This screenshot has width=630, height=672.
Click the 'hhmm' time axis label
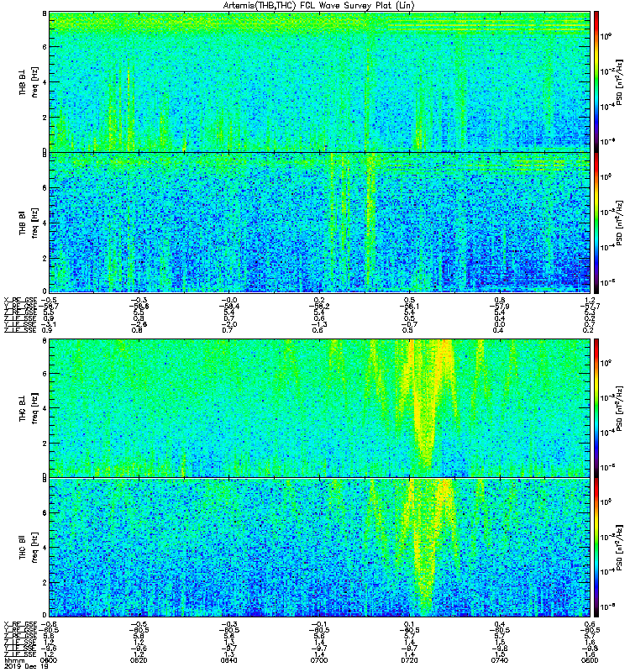(13, 660)
